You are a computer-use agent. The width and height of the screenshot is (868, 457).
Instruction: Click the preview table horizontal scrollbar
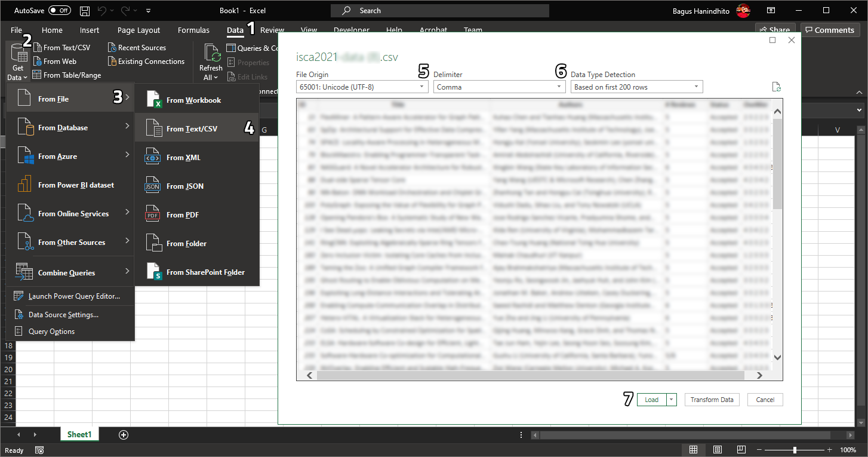531,375
